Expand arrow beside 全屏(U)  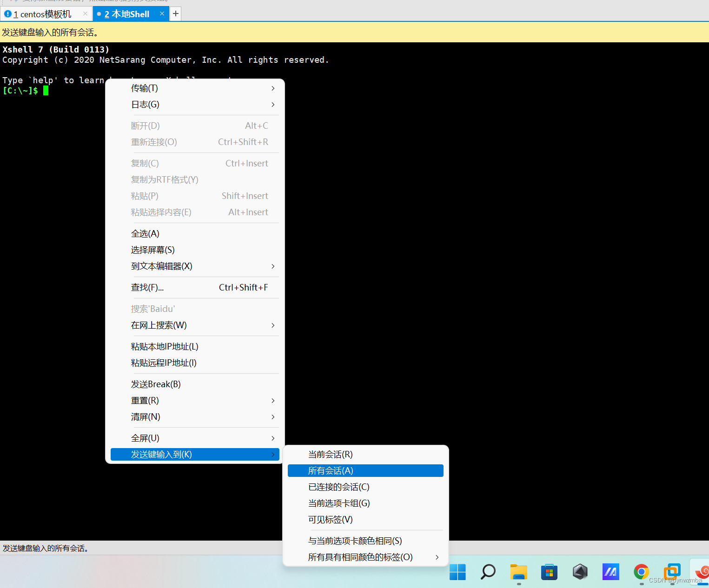tap(273, 438)
